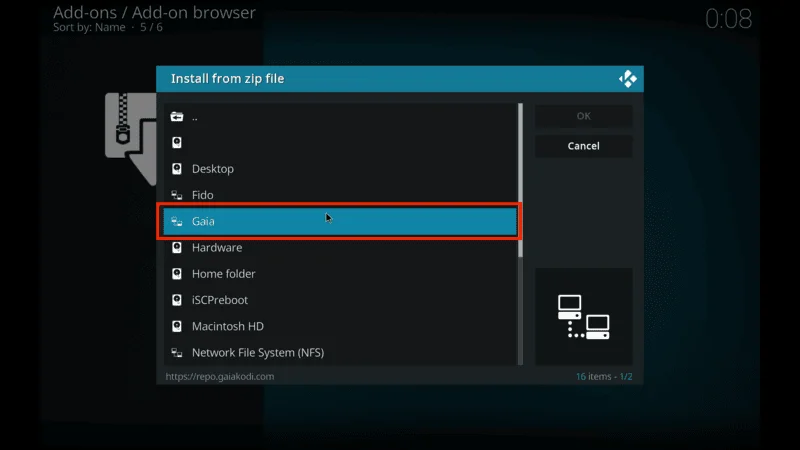Screen dimensions: 800x450
Task: Open the Desktop entry
Action: tap(340, 169)
